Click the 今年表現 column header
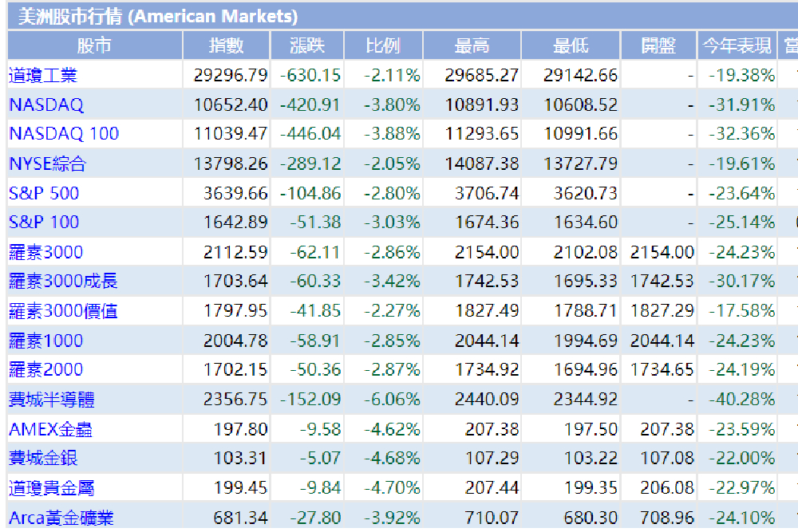The image size is (798, 532). (x=737, y=45)
